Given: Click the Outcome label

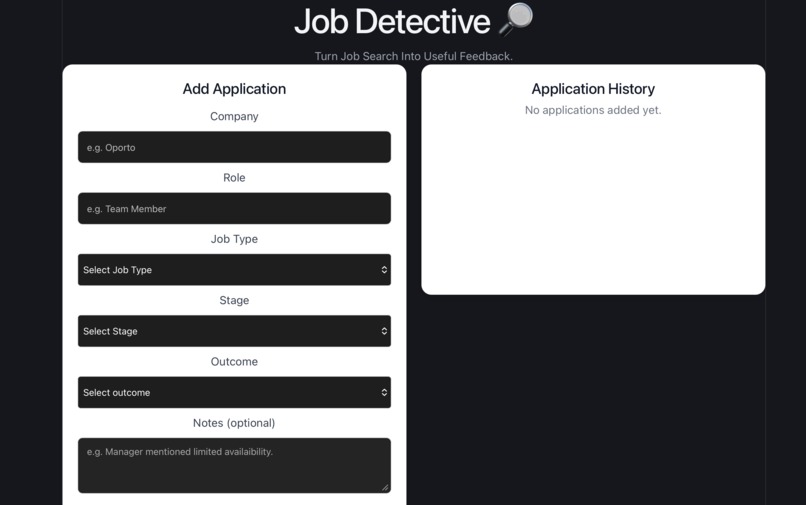Looking at the screenshot, I should pos(234,362).
